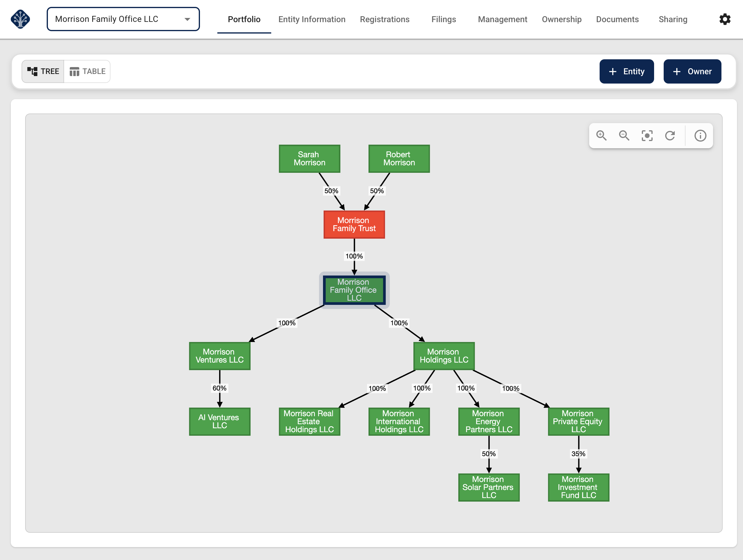Fit the chart to the viewport
This screenshot has height=560, width=743.
point(647,136)
